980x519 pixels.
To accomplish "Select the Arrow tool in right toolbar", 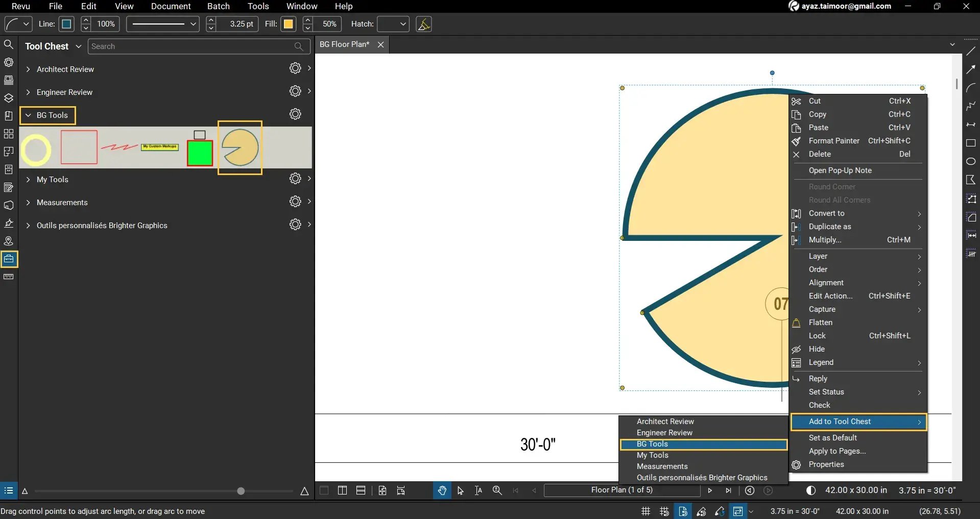I will click(971, 69).
